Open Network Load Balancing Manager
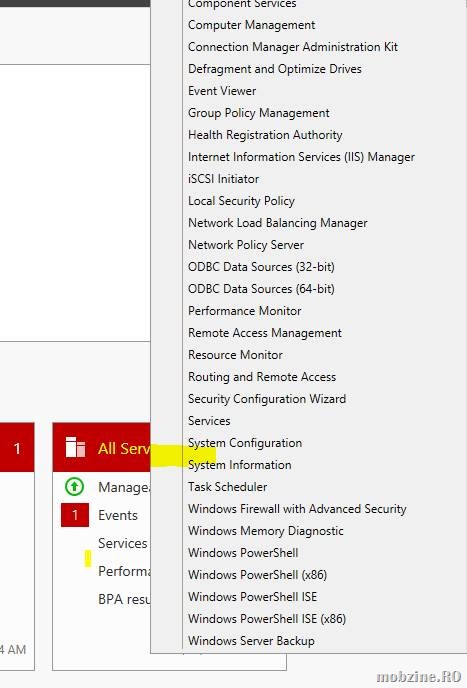 [277, 222]
